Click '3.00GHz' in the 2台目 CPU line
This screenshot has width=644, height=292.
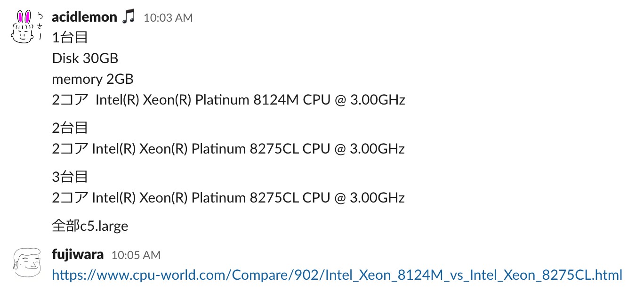(377, 149)
